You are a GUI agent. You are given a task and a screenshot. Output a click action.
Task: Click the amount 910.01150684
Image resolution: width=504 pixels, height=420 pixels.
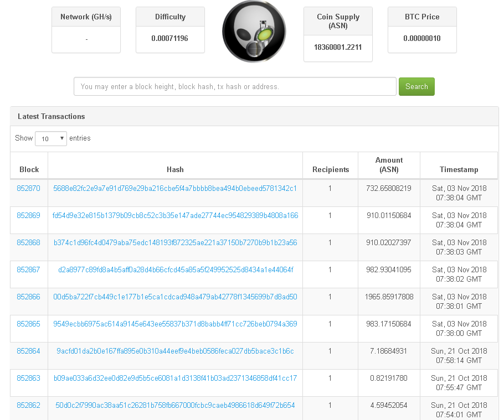coord(389,215)
